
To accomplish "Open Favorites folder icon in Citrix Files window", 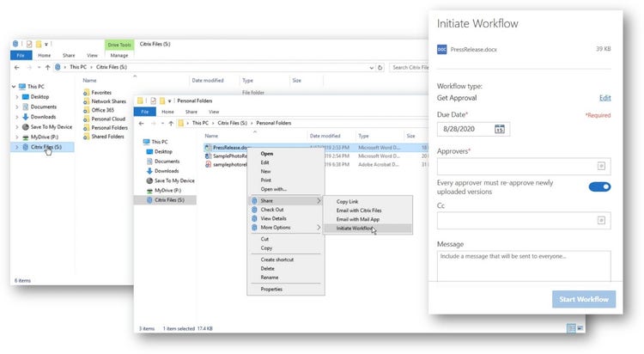I will coord(86,93).
